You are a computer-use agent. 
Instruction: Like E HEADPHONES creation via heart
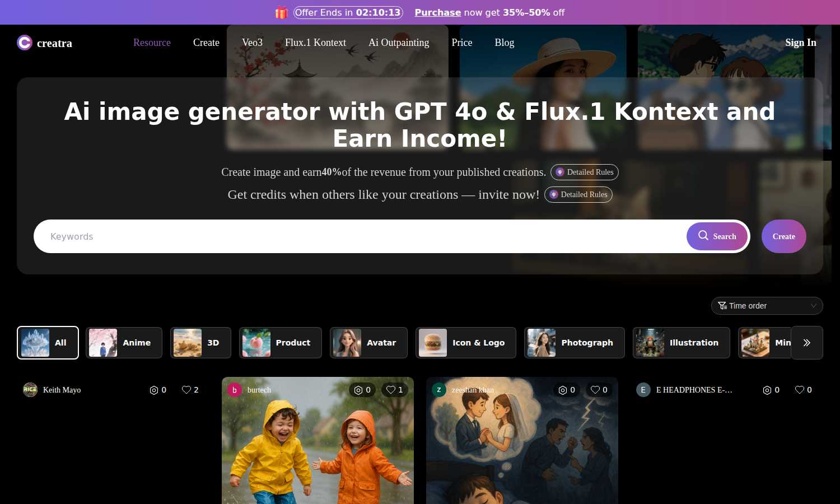(x=800, y=390)
